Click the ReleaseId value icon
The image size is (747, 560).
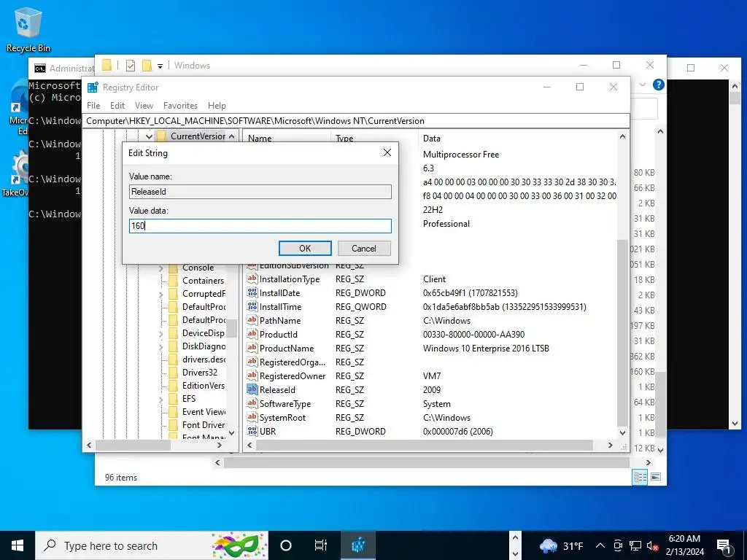(x=252, y=389)
